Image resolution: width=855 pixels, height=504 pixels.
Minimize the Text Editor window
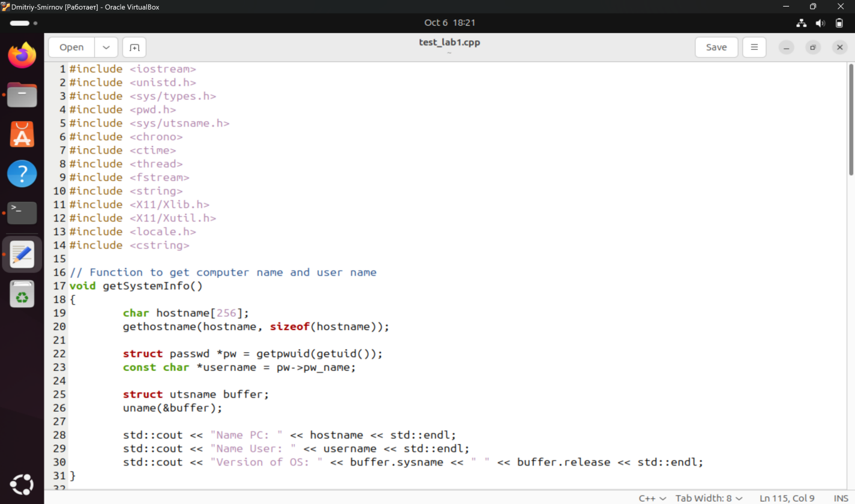click(787, 47)
